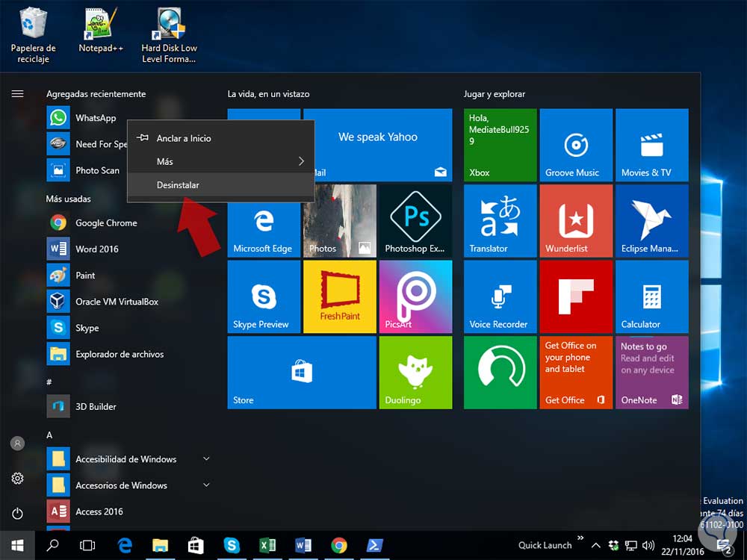Image resolution: width=747 pixels, height=560 pixels.
Task: Click the hamburger menu button in Start
Action: 17,94
